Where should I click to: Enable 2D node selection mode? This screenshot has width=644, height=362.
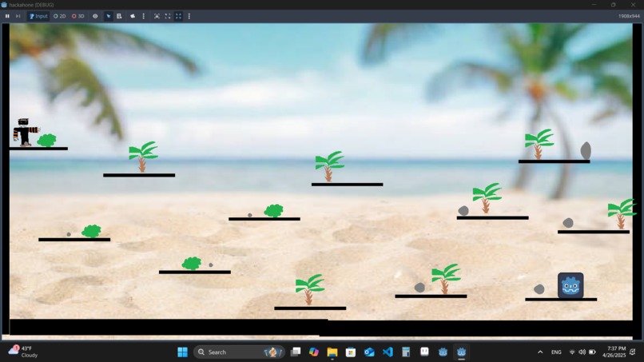(60, 16)
